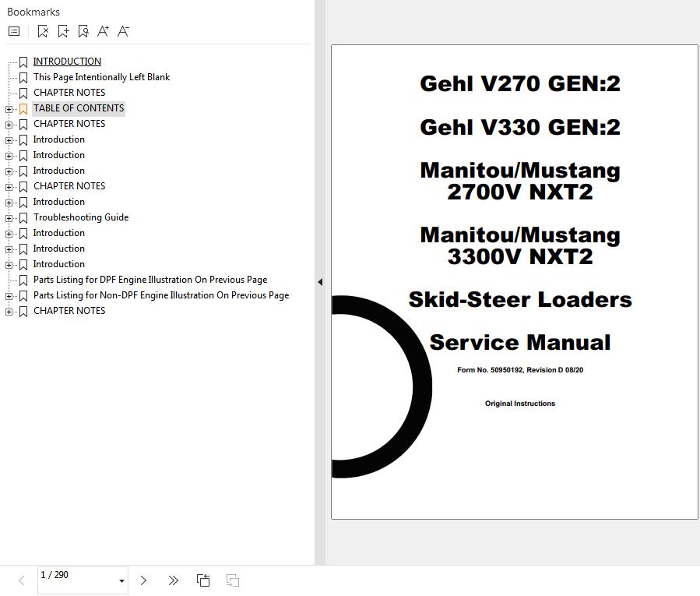Expand the Introduction bookmark below Troubleshooting Guide

click(x=9, y=234)
